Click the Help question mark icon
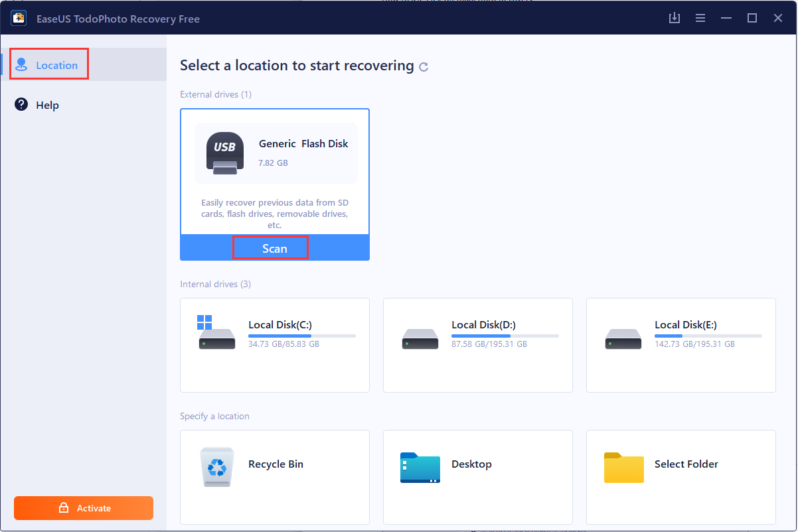The width and height of the screenshot is (798, 532). click(x=21, y=104)
